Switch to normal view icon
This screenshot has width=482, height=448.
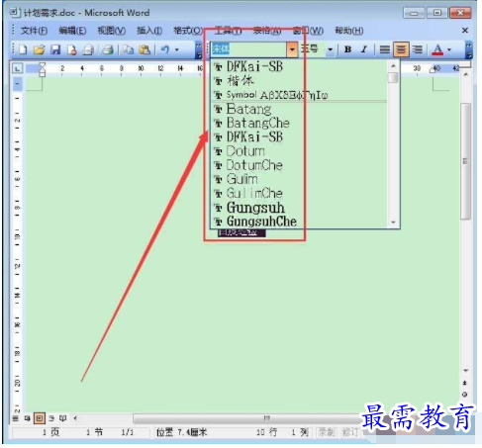pos(15,418)
